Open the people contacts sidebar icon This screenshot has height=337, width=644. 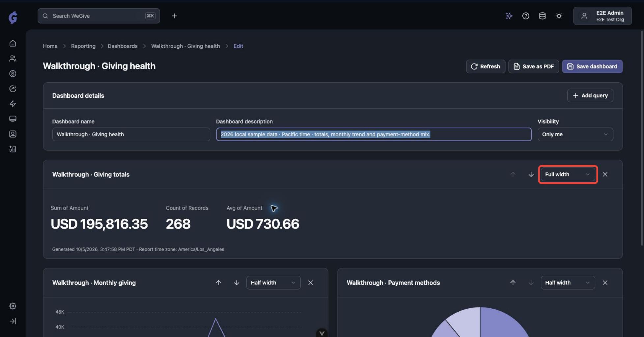(13, 59)
